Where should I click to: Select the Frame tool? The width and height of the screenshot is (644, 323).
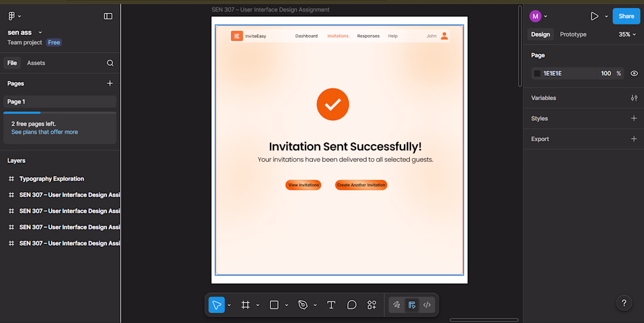pos(246,305)
